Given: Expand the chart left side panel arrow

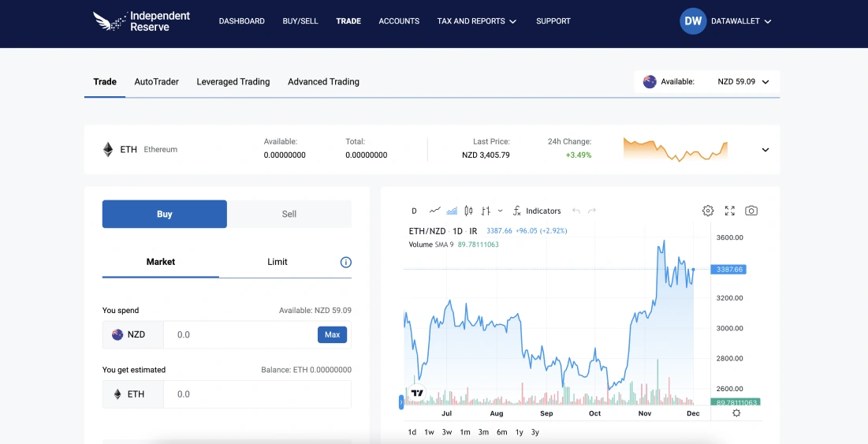Looking at the screenshot, I should click(400, 402).
